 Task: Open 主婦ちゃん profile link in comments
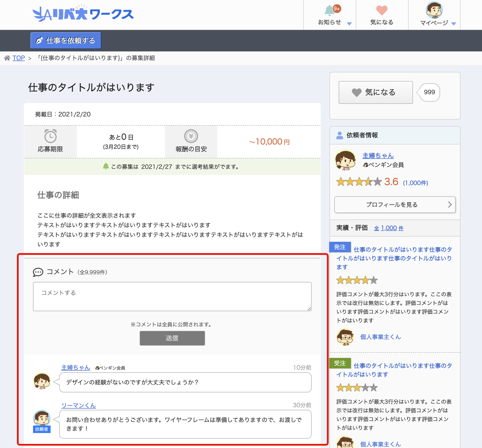coord(76,367)
